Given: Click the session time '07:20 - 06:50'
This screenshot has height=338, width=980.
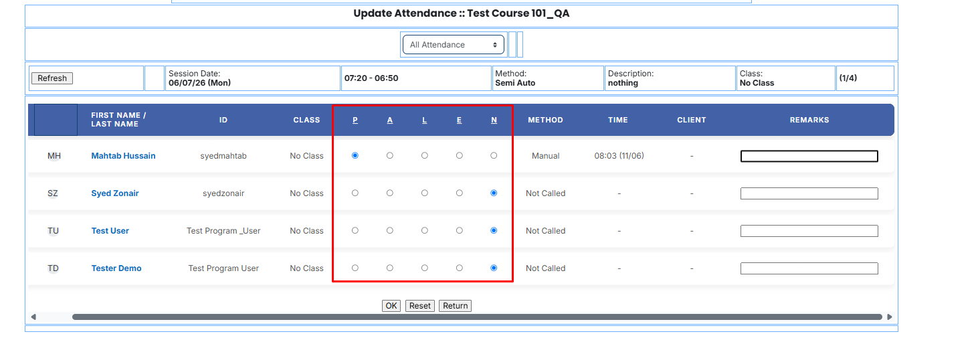Looking at the screenshot, I should tap(371, 78).
